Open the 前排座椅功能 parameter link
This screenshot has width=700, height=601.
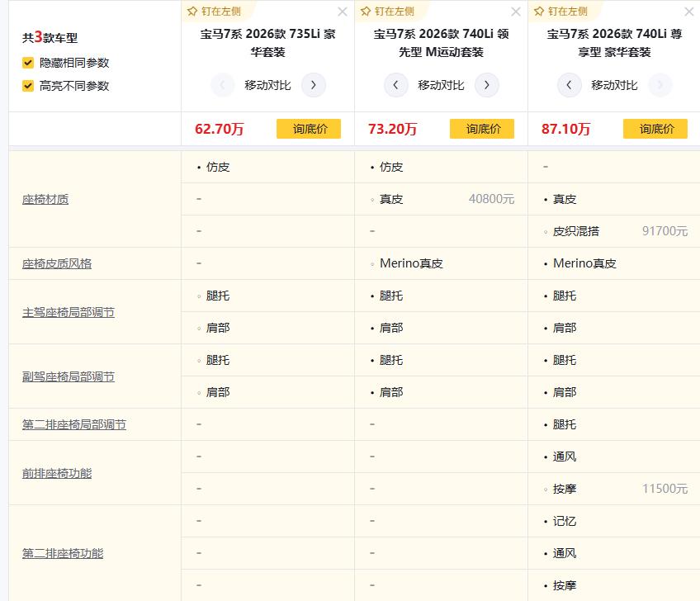[57, 473]
